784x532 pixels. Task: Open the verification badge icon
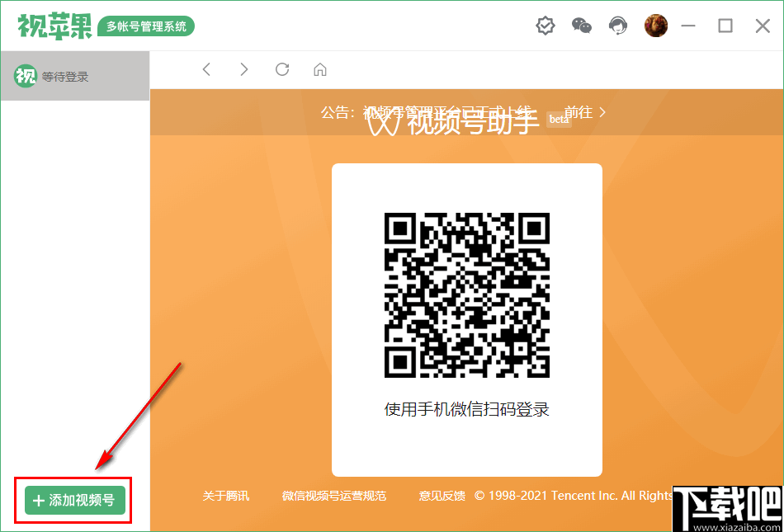(545, 26)
